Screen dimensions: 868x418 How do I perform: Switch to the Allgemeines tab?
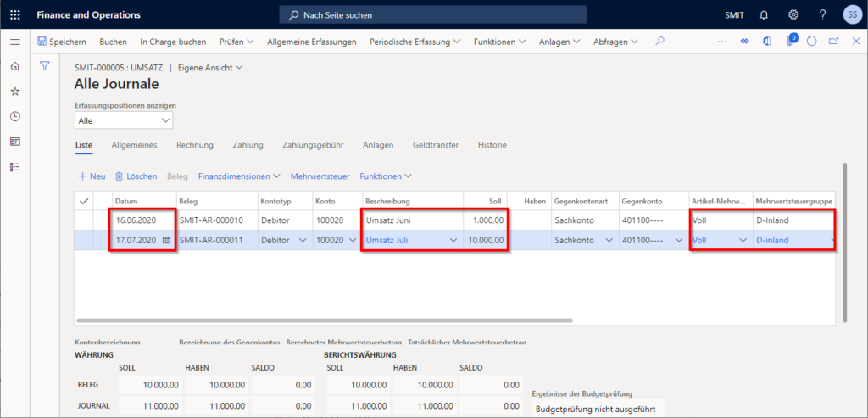pyautogui.click(x=135, y=145)
